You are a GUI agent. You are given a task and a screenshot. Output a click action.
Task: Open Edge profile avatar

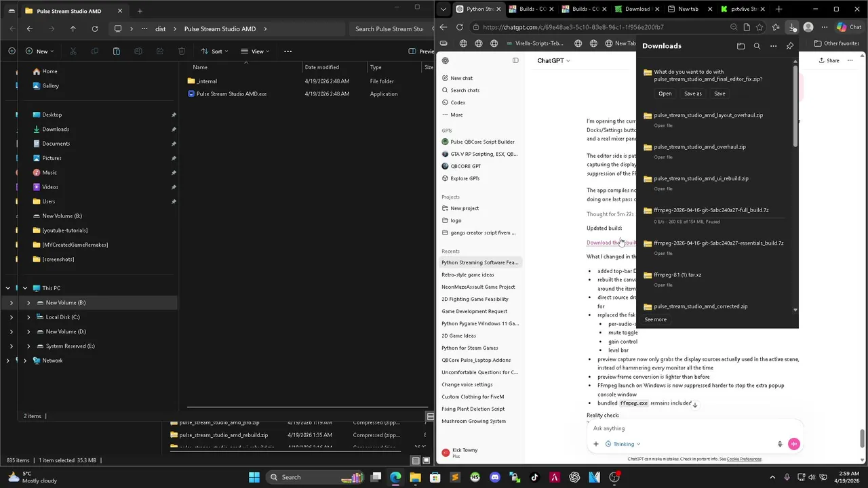click(808, 27)
